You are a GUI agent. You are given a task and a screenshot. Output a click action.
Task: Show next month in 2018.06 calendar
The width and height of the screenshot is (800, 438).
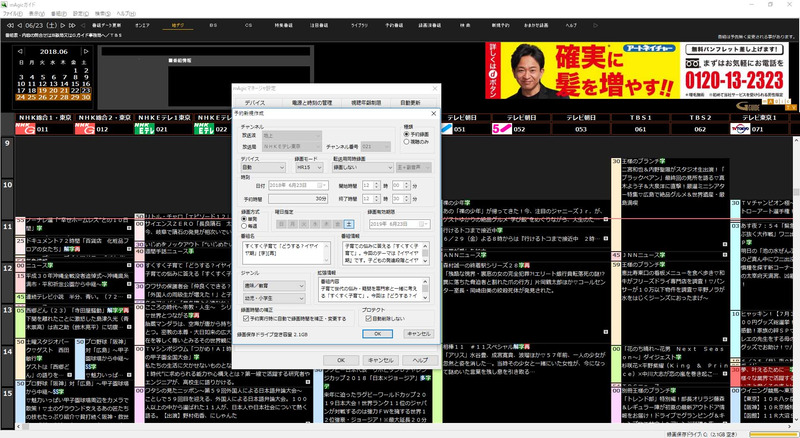pos(86,51)
